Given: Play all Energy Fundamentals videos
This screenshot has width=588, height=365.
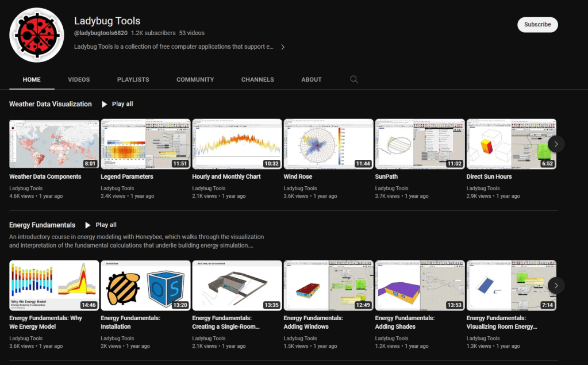Looking at the screenshot, I should pos(101,225).
